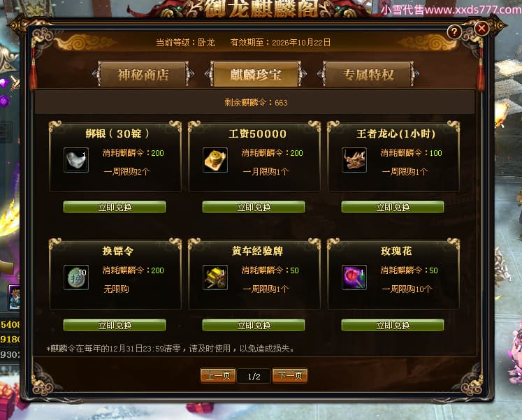Switch to the 神秘商店 tab
Image resolution: width=522 pixels, height=420 pixels.
(x=143, y=74)
